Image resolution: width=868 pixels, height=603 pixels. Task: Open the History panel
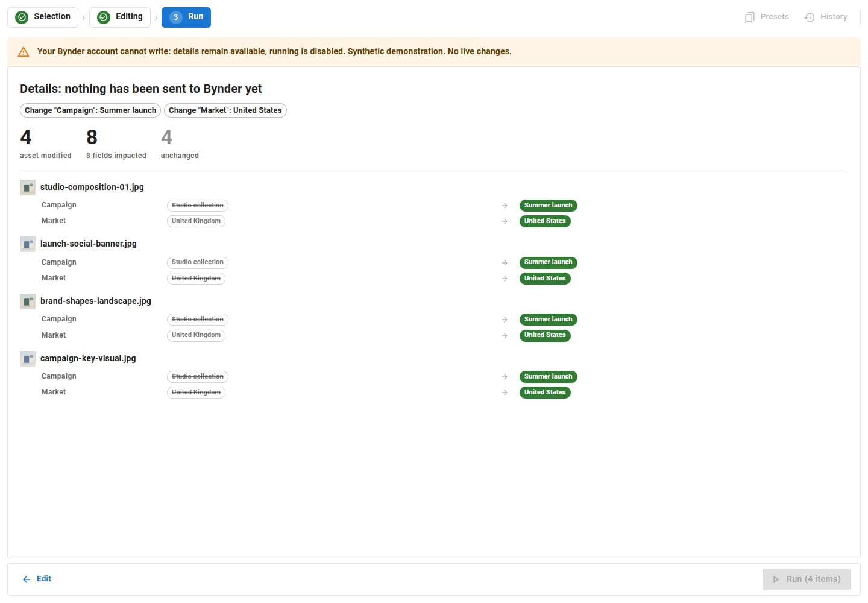point(826,17)
